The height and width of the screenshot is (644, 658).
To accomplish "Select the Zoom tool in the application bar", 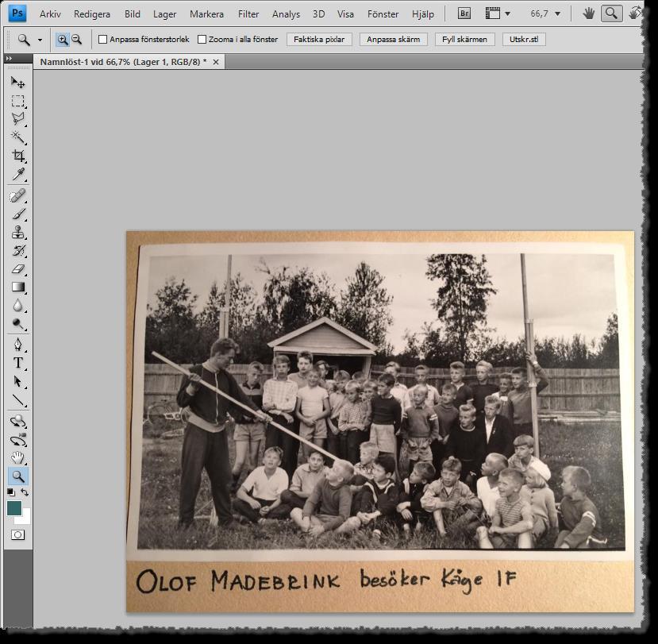I will pos(611,13).
